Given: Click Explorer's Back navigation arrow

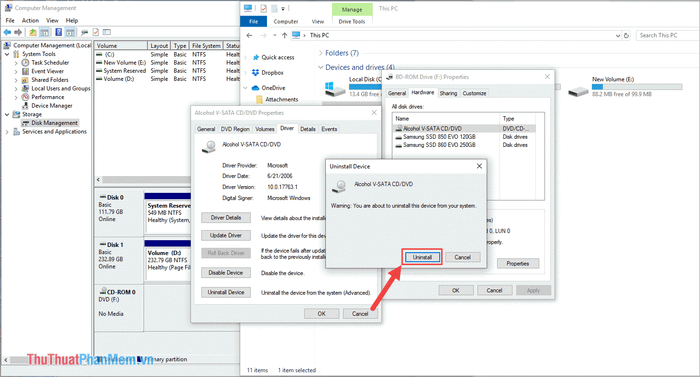Looking at the screenshot, I should [250, 35].
